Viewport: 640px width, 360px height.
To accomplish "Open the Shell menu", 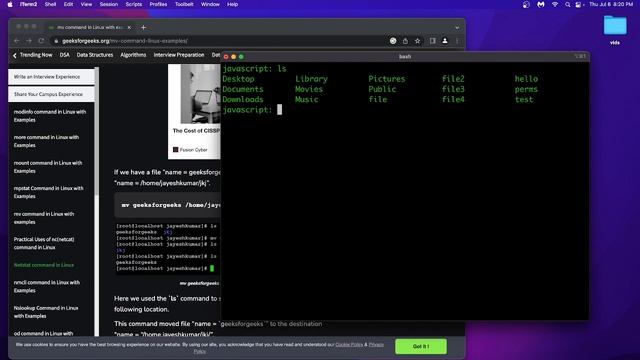I will (50, 4).
